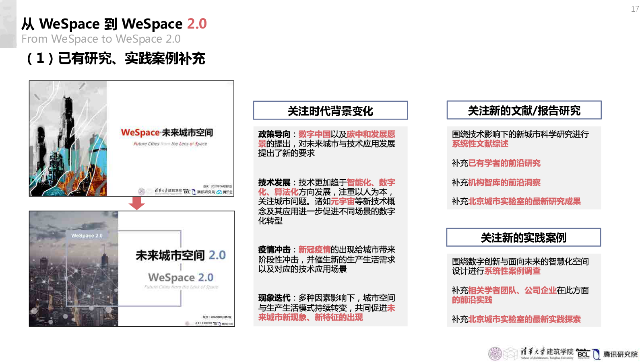Select the 关注新的实践案例 header box
The image size is (644, 362).
523,237
